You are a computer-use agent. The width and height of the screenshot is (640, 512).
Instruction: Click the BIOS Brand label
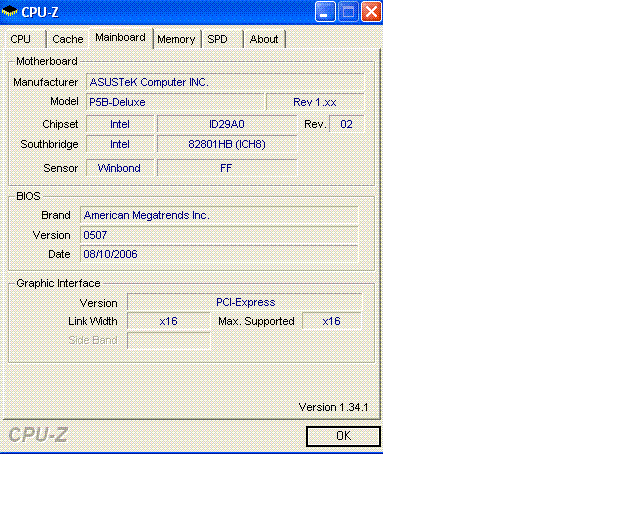point(56,215)
